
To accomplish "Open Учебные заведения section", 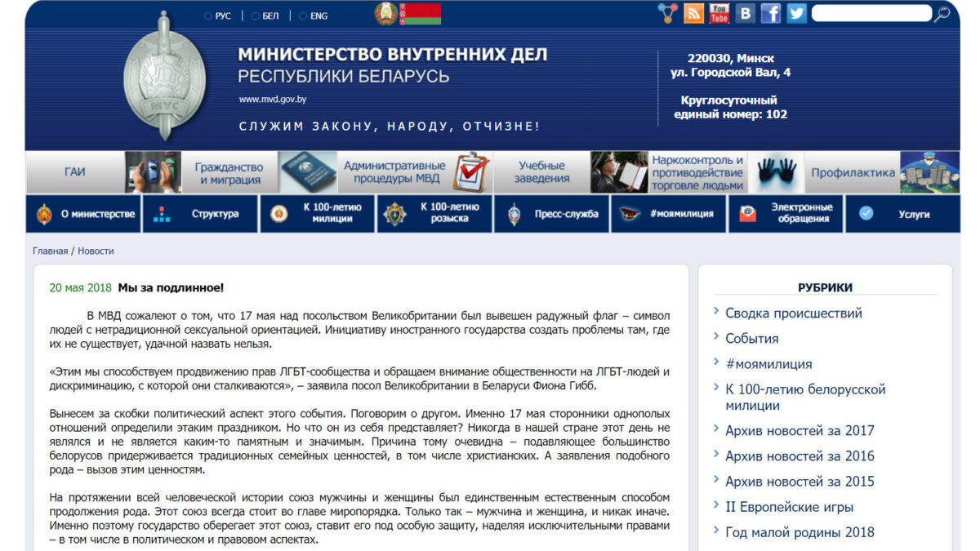I will (x=542, y=172).
